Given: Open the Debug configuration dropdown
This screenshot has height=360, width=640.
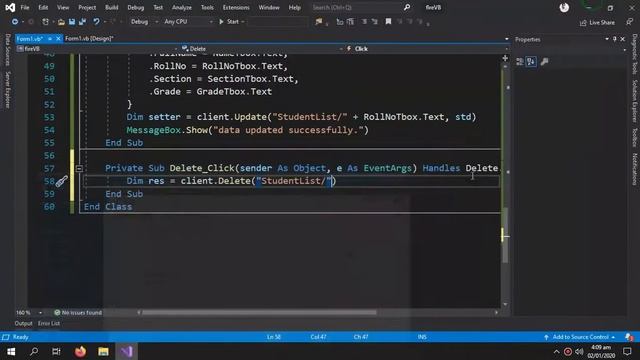Looking at the screenshot, I should pos(144,22).
